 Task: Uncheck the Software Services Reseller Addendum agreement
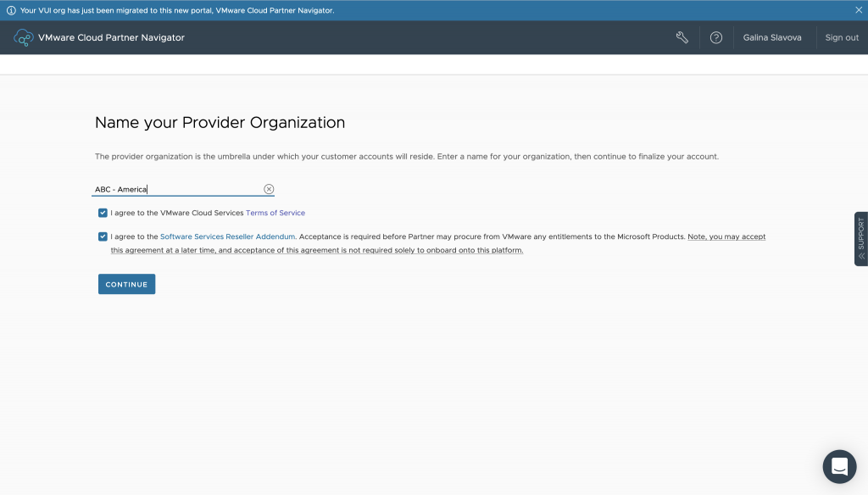pyautogui.click(x=101, y=236)
